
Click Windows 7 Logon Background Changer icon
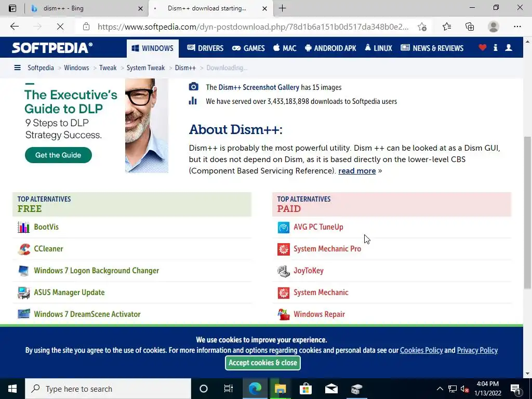pos(24,271)
